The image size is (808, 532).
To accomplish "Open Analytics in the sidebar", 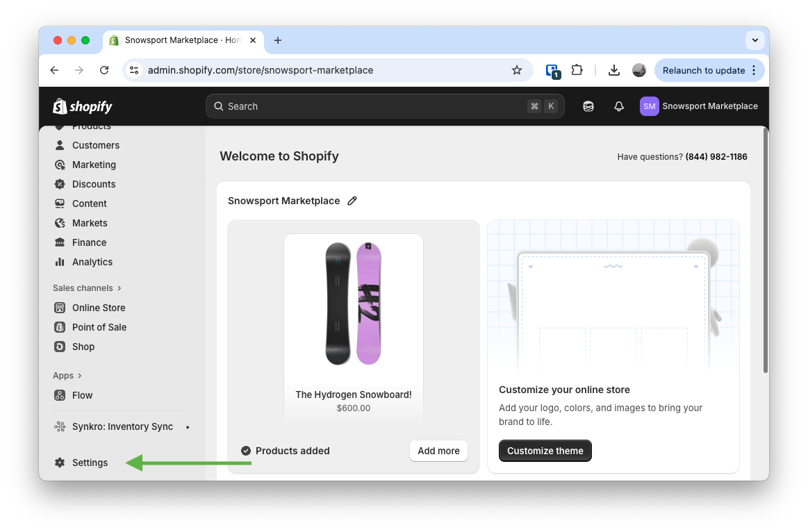I will [92, 262].
